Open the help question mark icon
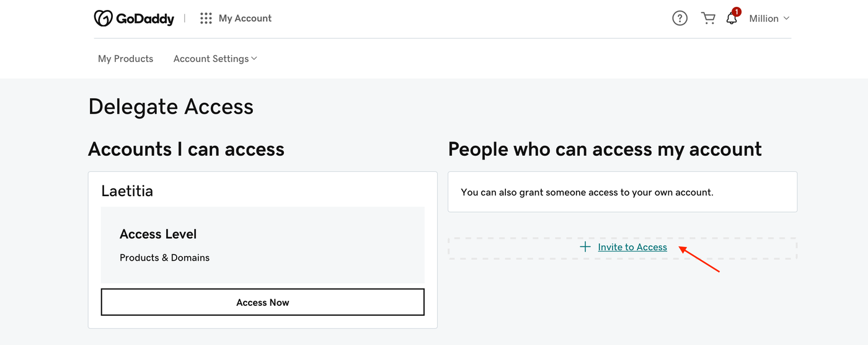The image size is (868, 345). (x=680, y=19)
